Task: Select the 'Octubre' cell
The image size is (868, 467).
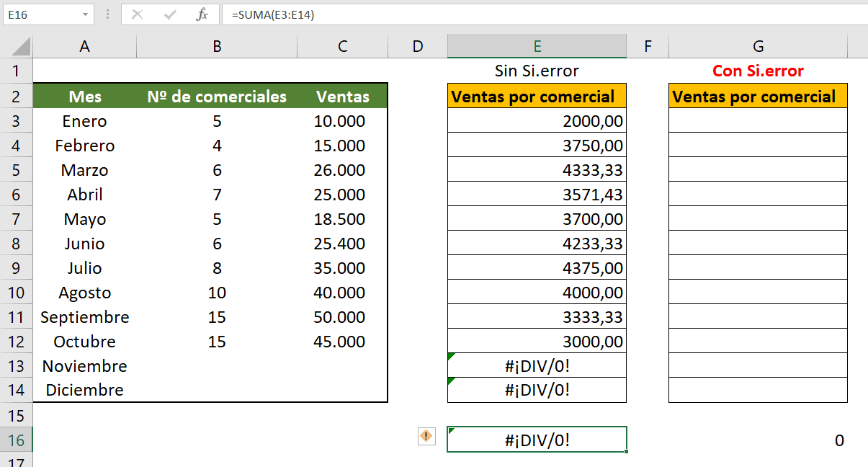Action: coord(85,341)
